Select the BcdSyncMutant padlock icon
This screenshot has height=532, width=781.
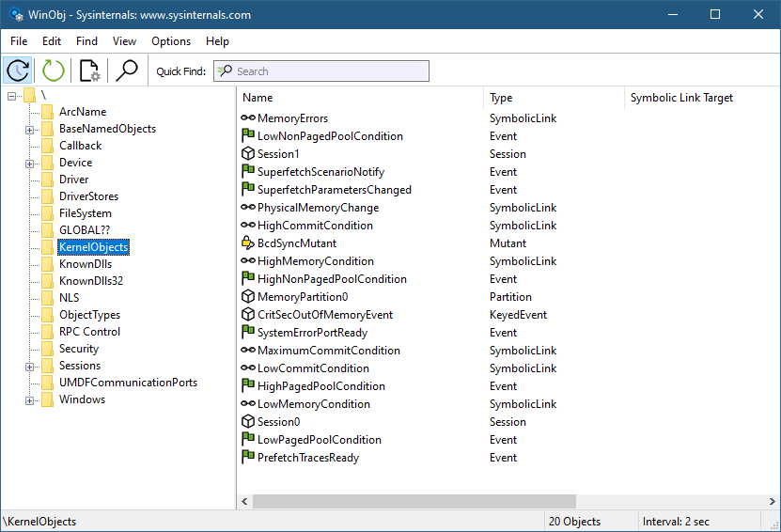pyautogui.click(x=248, y=243)
